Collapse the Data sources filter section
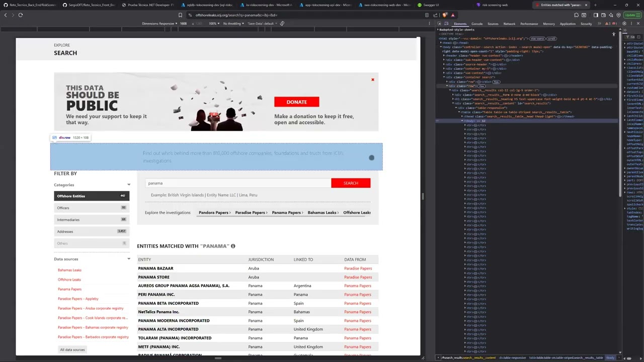The height and width of the screenshot is (362, 644). pyautogui.click(x=129, y=259)
